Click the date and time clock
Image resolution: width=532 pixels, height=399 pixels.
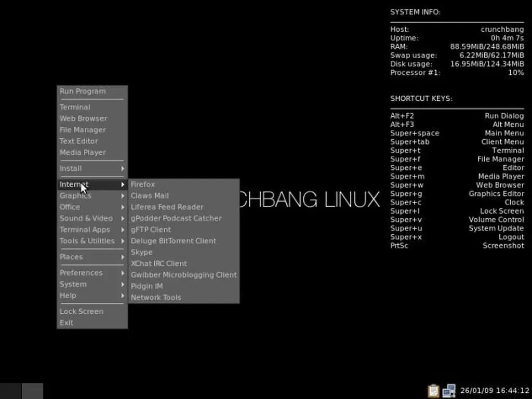(495, 391)
